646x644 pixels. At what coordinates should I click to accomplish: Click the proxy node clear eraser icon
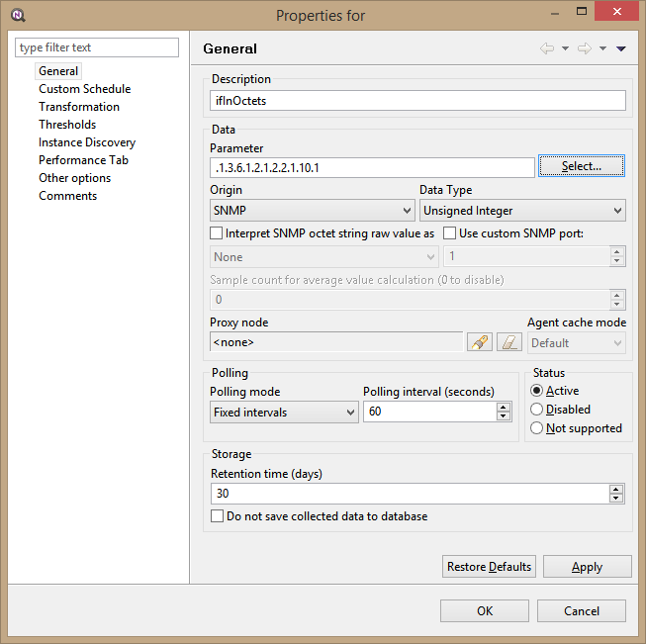tap(508, 342)
